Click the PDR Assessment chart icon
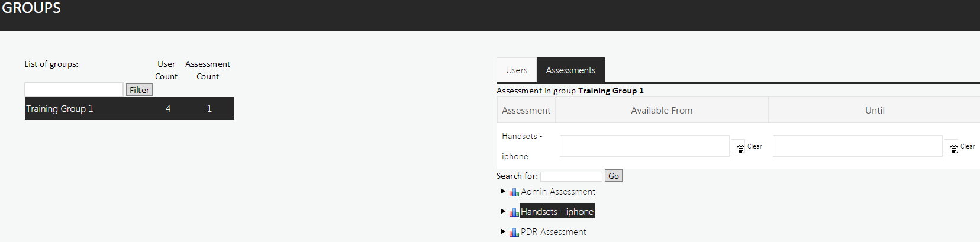The image size is (980, 242). (x=514, y=233)
